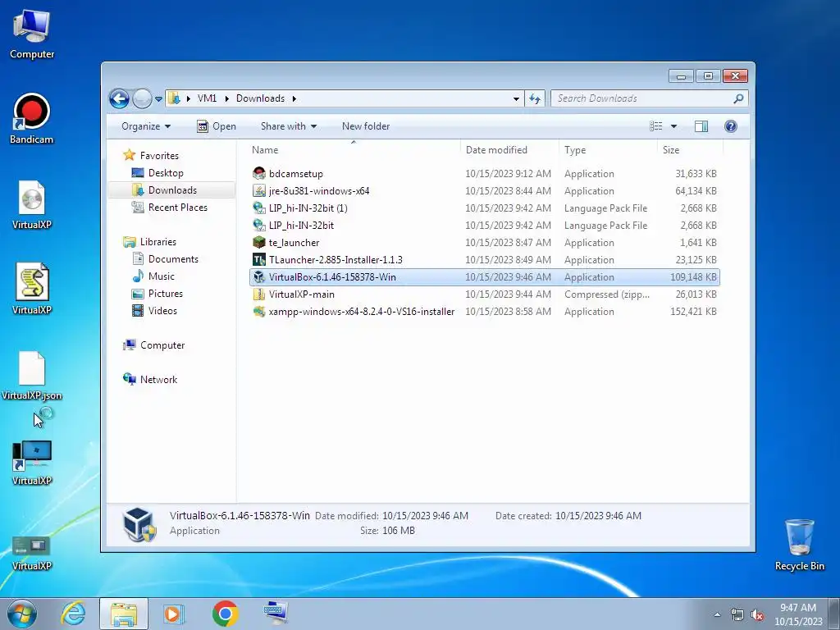Select the VirtualXP.json file on desktop
Image resolution: width=840 pixels, height=630 pixels.
point(32,375)
